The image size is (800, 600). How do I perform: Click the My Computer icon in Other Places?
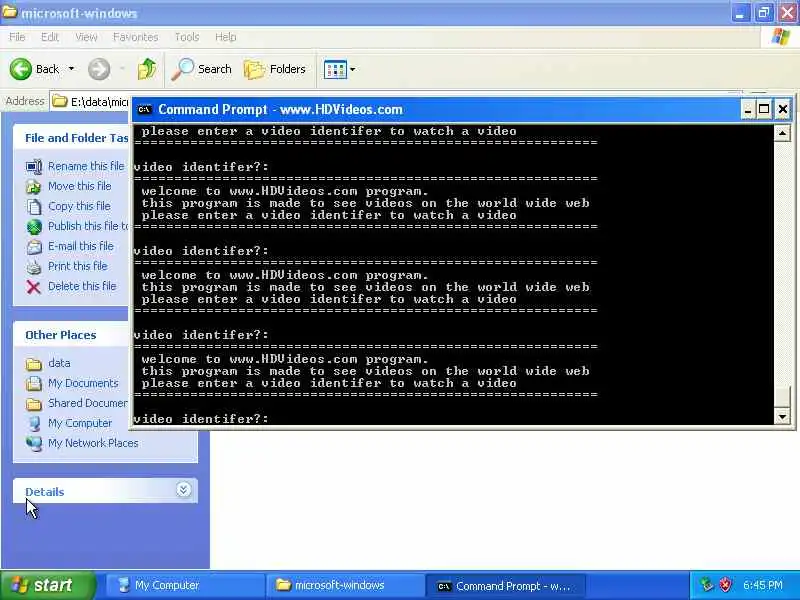34,423
